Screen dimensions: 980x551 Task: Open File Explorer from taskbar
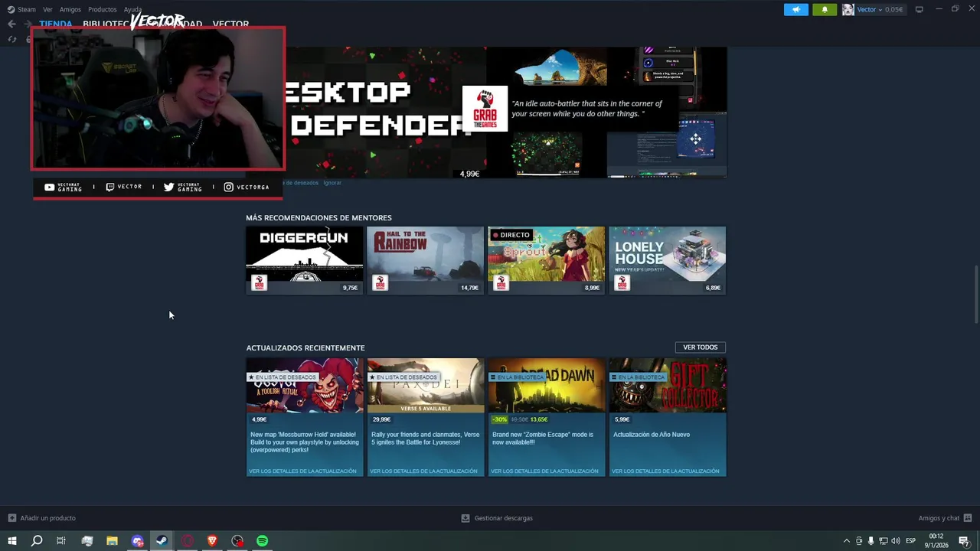coord(112,541)
